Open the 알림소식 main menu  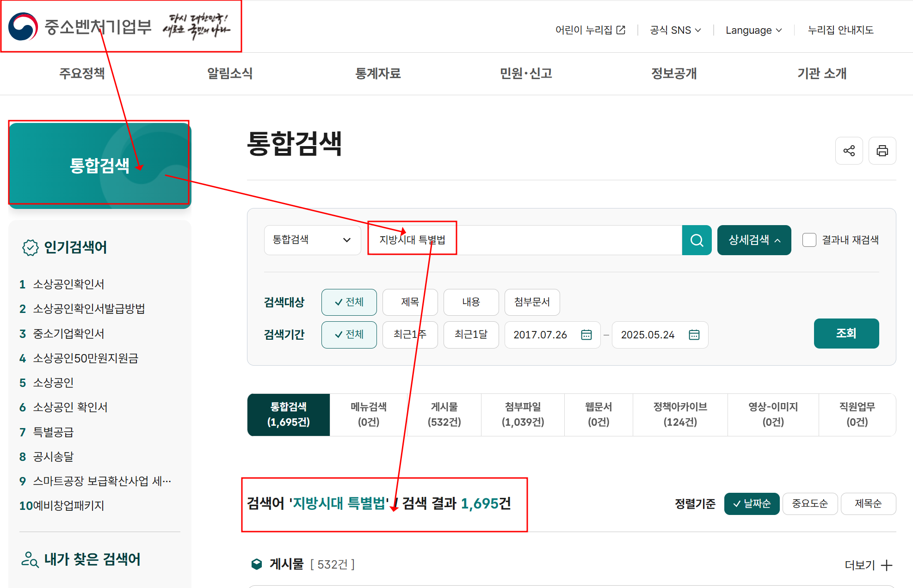click(x=229, y=73)
